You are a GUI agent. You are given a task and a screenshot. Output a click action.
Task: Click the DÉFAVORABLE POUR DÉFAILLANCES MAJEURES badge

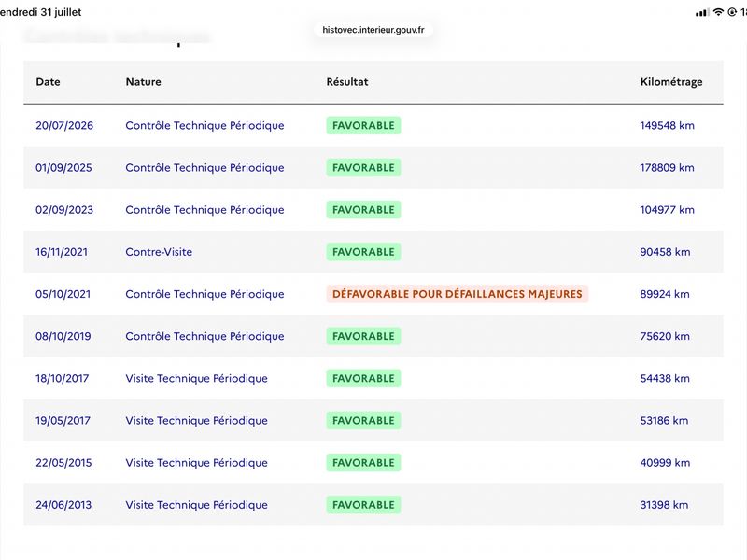458,294
